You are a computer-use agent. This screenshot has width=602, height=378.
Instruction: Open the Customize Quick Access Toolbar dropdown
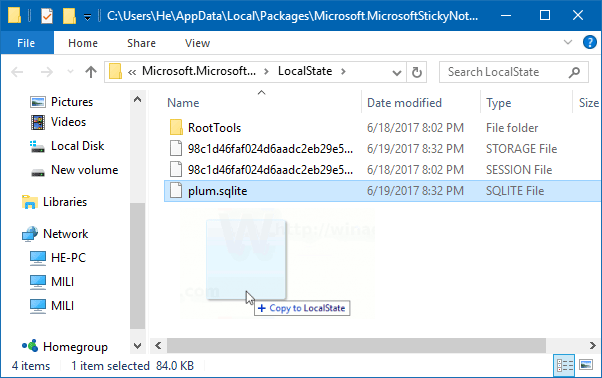pos(88,17)
